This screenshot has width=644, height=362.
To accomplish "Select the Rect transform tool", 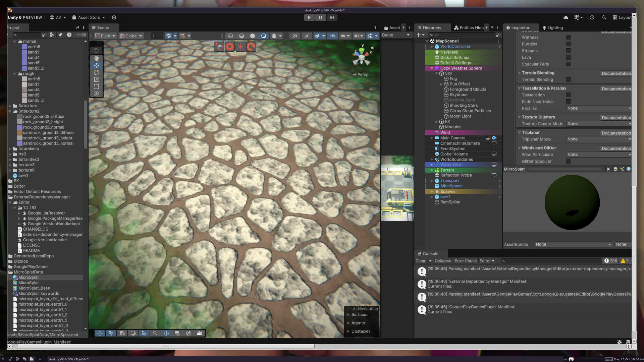I will [x=97, y=86].
